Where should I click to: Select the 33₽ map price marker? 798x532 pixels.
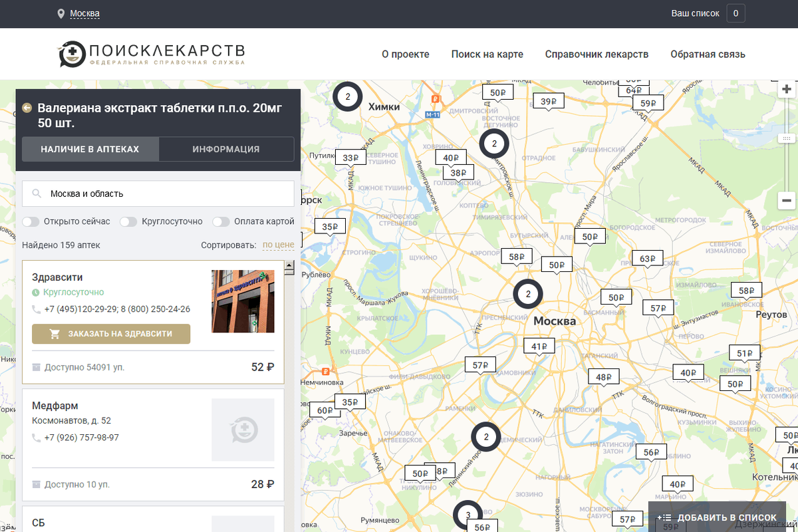pos(350,158)
